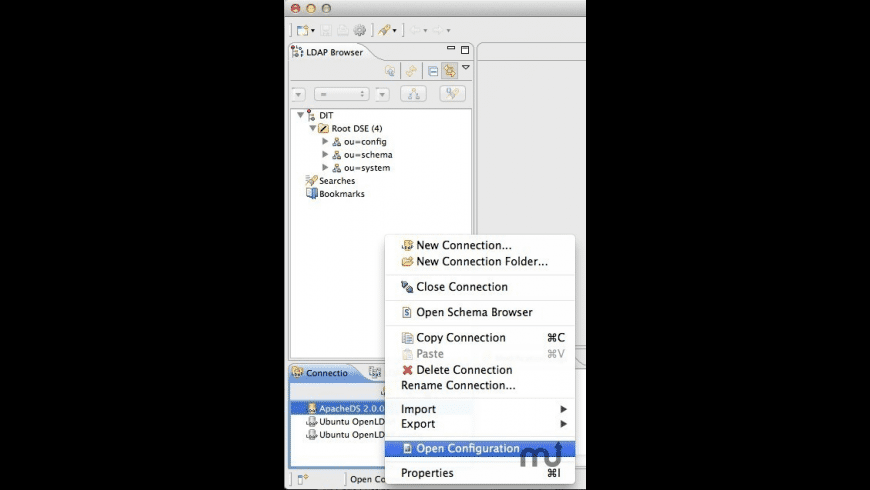Click the Searches rocket icon in tree
870x490 pixels.
[311, 180]
